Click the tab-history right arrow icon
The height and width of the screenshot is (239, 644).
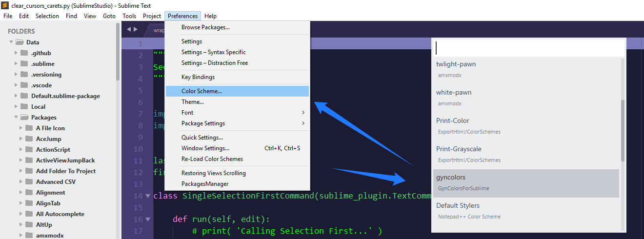pos(136,29)
